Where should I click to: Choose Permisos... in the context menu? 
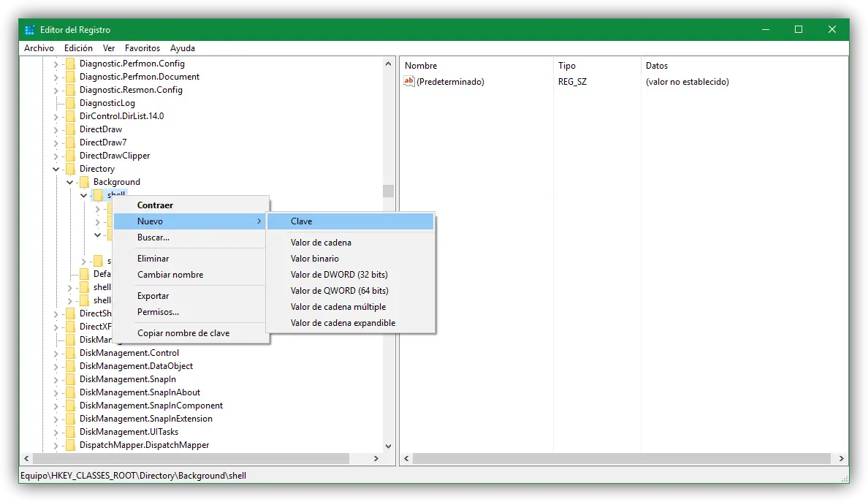[x=191, y=312]
